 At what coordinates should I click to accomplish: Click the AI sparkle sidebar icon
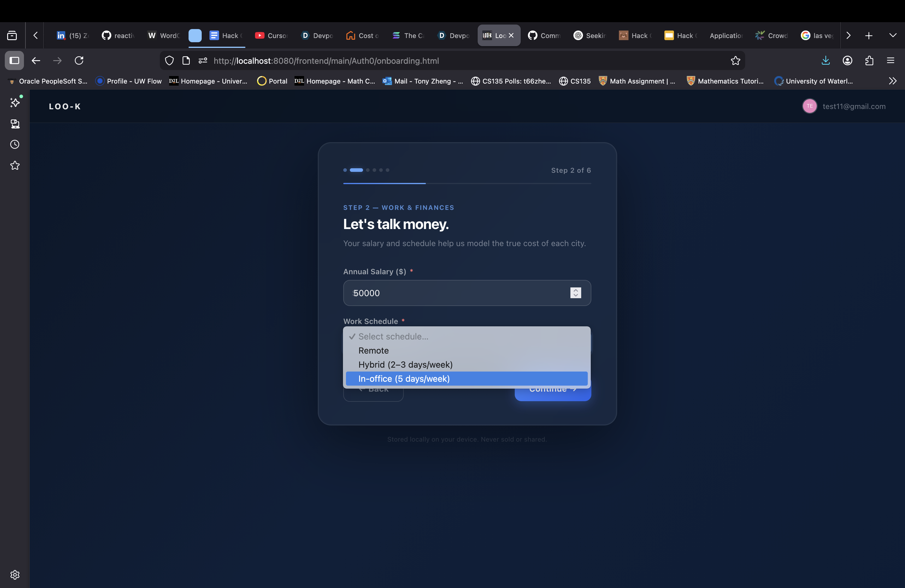click(x=15, y=102)
